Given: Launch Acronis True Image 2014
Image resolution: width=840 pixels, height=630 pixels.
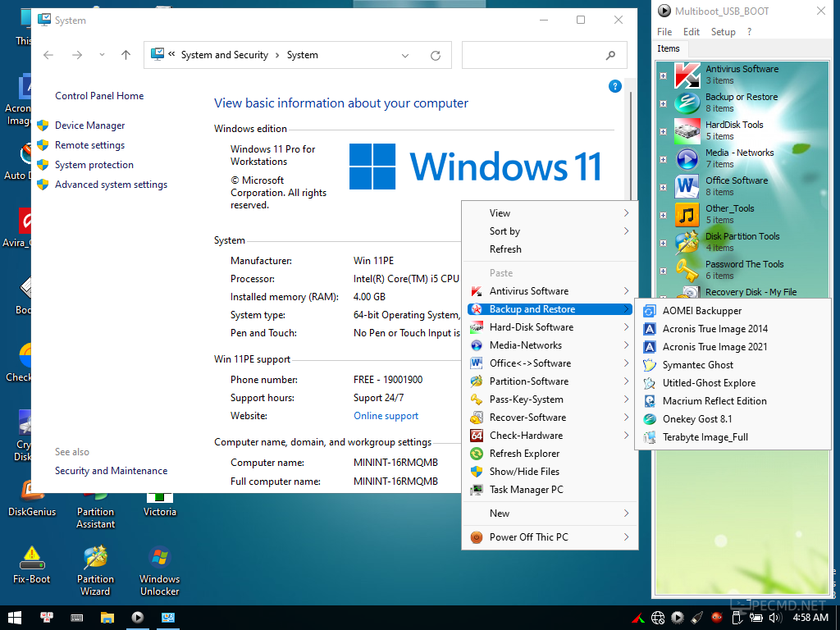Looking at the screenshot, I should pos(733,329).
